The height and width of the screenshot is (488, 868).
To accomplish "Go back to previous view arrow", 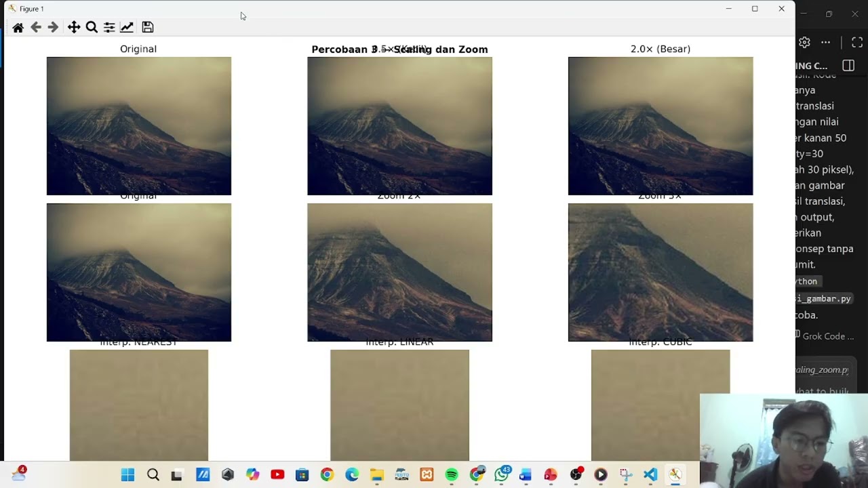I will [x=36, y=27].
